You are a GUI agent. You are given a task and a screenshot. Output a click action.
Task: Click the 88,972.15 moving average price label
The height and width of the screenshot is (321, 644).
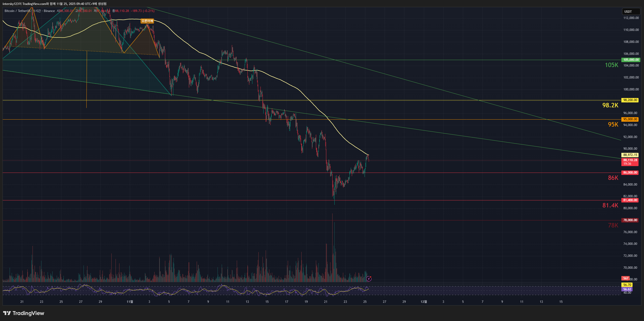tap(630, 155)
